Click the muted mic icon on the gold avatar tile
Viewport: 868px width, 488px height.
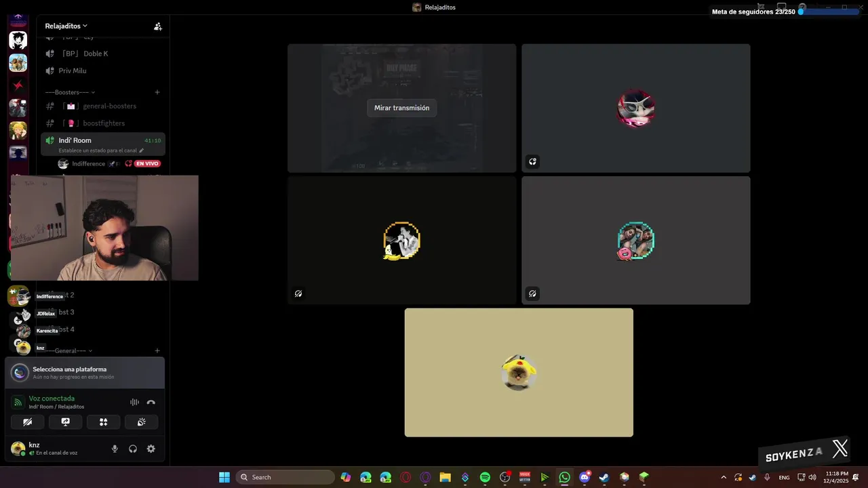tap(298, 293)
